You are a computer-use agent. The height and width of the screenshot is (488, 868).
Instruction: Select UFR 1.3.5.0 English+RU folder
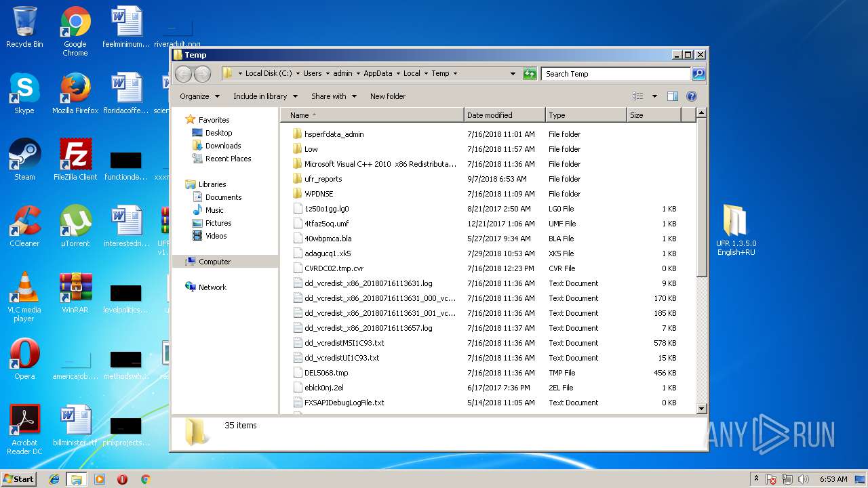point(736,230)
